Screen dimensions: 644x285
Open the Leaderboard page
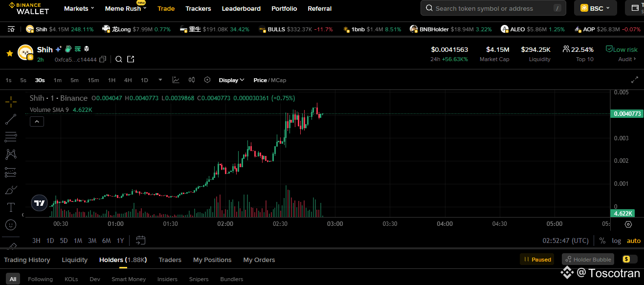coord(241,8)
